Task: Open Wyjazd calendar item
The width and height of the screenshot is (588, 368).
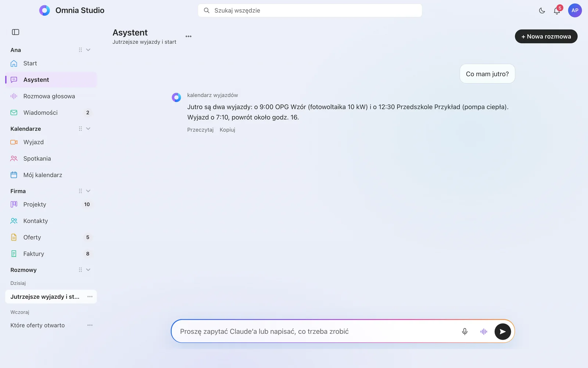Action: 51,142
